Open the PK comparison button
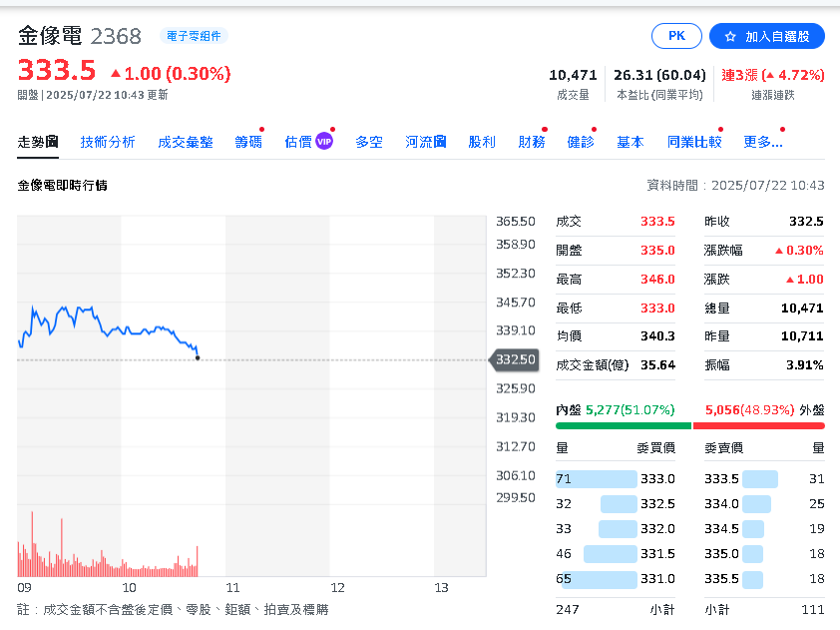The width and height of the screenshot is (840, 630). 676,36
